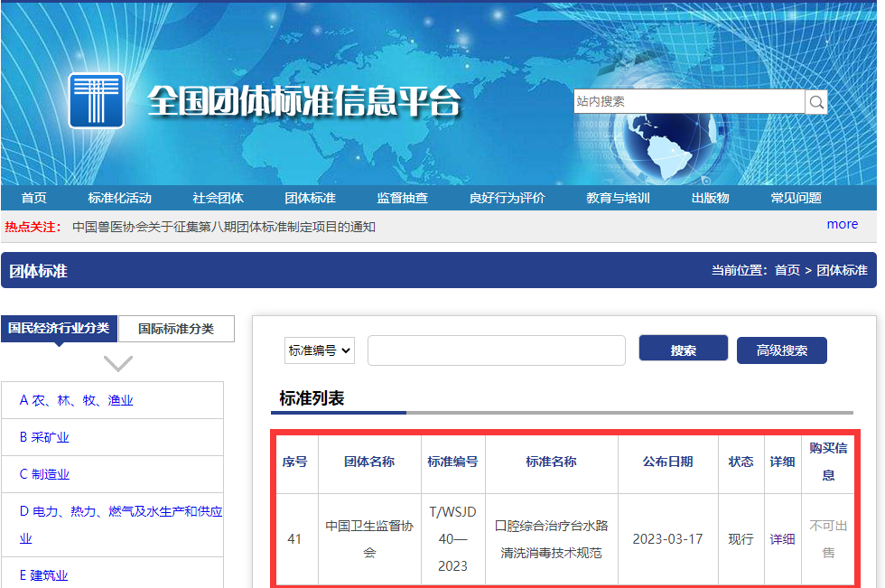Viewport: 885px width, 588px height.
Task: Click 口腔综合治疗台水路清洗消毒技术规范 standard name
Action: click(x=552, y=539)
